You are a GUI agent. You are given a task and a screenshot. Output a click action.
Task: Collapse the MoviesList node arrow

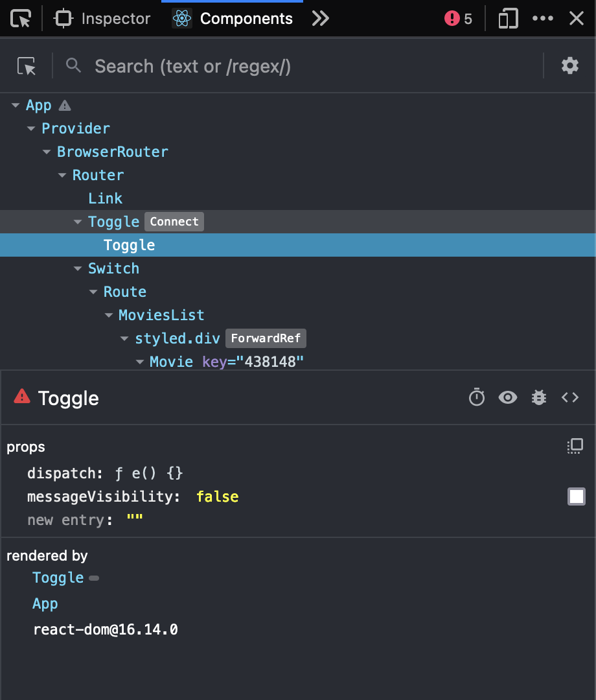click(x=109, y=316)
